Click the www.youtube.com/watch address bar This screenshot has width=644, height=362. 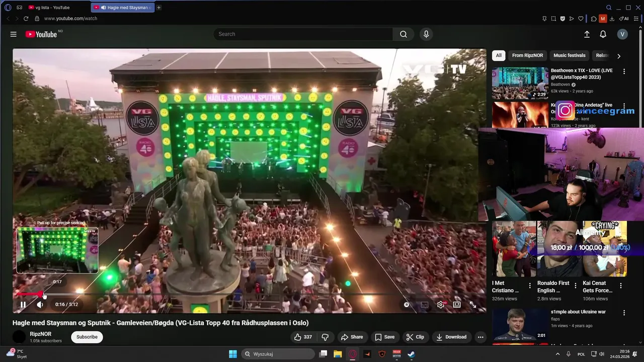tap(70, 19)
